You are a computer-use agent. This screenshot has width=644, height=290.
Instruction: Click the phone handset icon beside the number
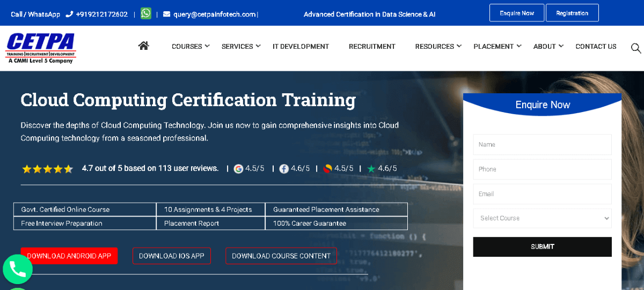(x=69, y=14)
